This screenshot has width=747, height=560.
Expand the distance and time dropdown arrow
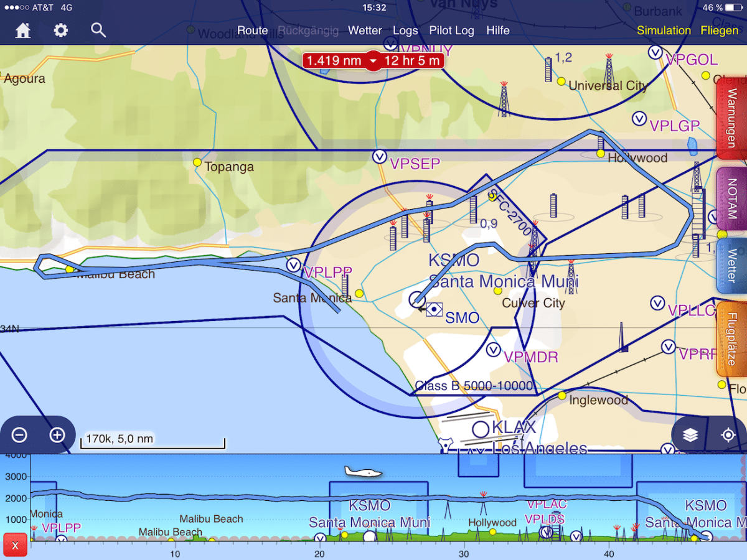372,61
